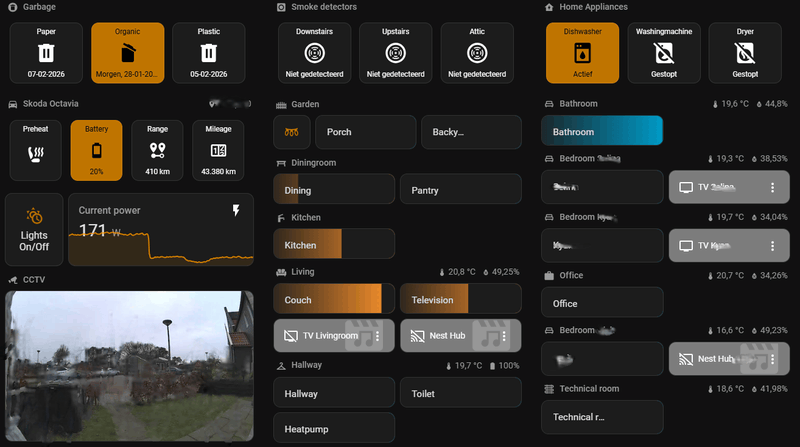Click the CCTV camera header icon

[x=13, y=280]
